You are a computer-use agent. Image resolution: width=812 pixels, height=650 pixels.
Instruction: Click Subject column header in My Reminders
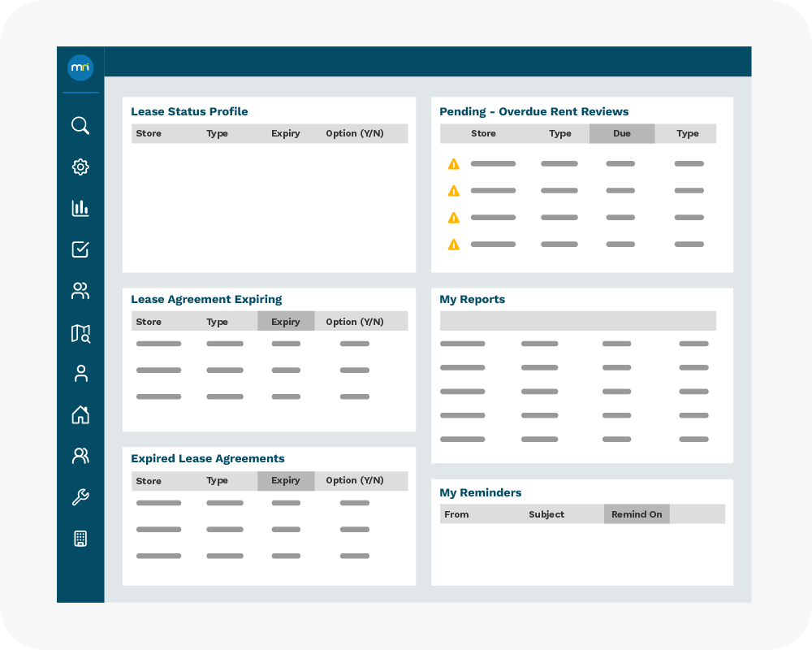[x=546, y=514]
